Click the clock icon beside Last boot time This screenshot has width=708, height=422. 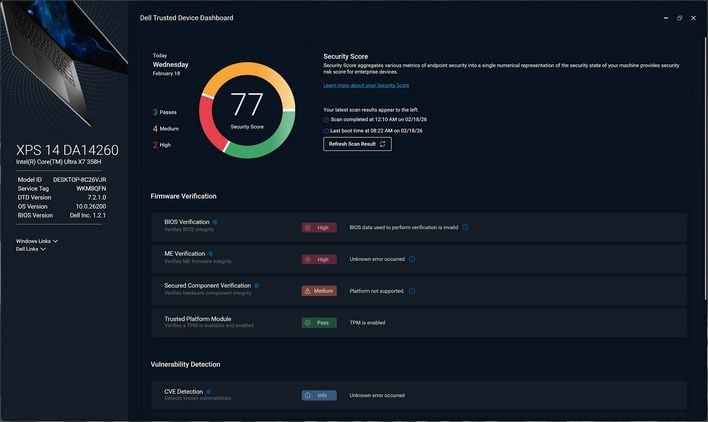(326, 131)
